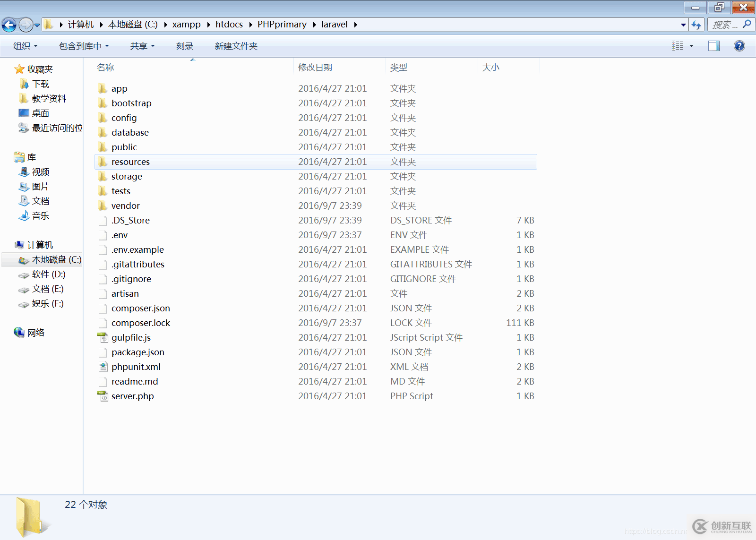
Task: Sort by the 类型 column header
Action: (x=431, y=68)
